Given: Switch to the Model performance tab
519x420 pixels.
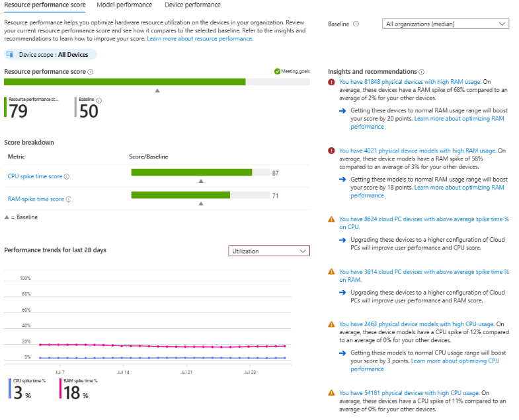Looking at the screenshot, I should click(124, 5).
